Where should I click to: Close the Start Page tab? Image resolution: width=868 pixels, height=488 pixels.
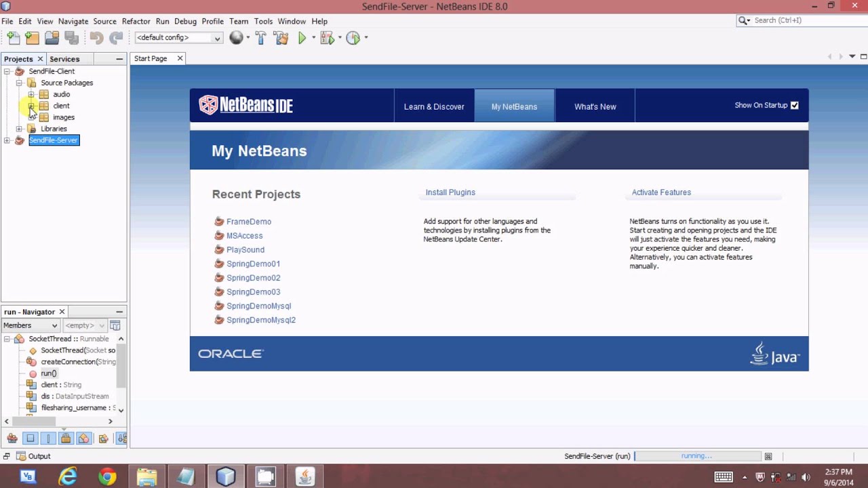coord(180,59)
